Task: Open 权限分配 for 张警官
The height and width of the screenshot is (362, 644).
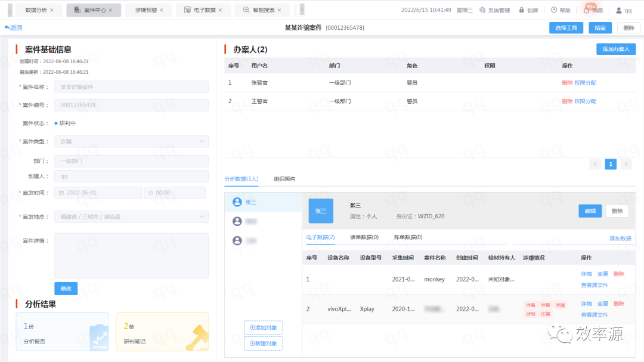Action: pos(586,82)
